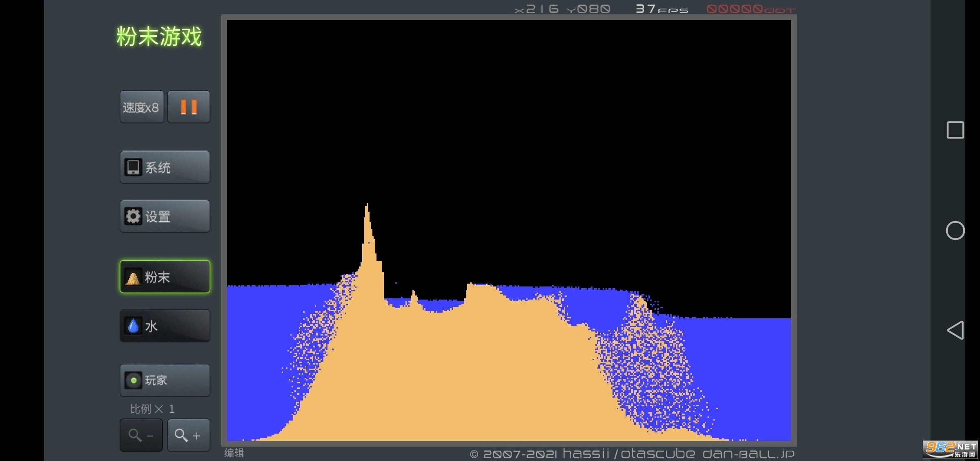Click the tablet icon in the 系统 button
The image size is (980, 461).
pos(133,167)
